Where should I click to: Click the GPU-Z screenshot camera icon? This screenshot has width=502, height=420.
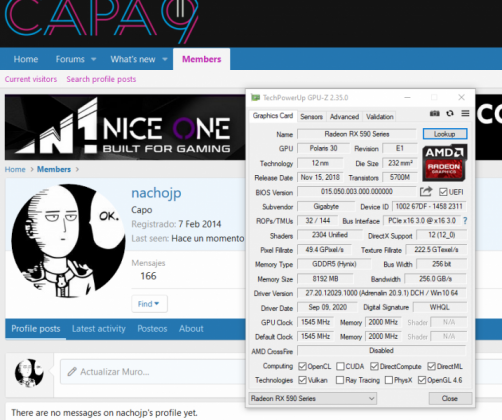point(435,114)
